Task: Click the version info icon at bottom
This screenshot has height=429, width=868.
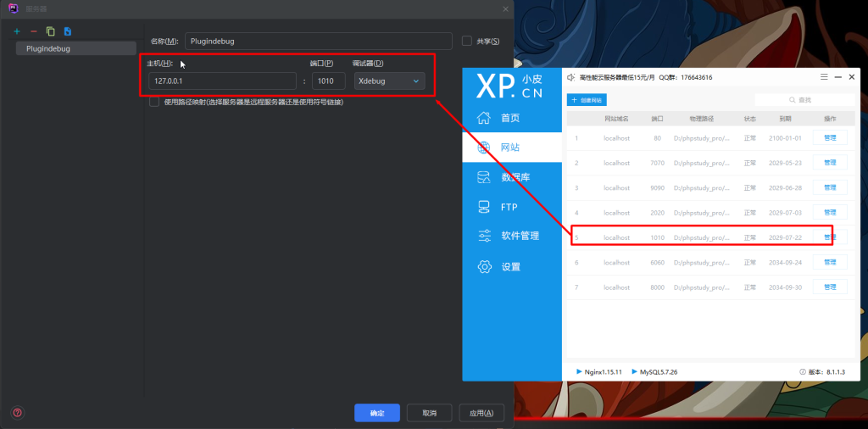Action: point(802,372)
